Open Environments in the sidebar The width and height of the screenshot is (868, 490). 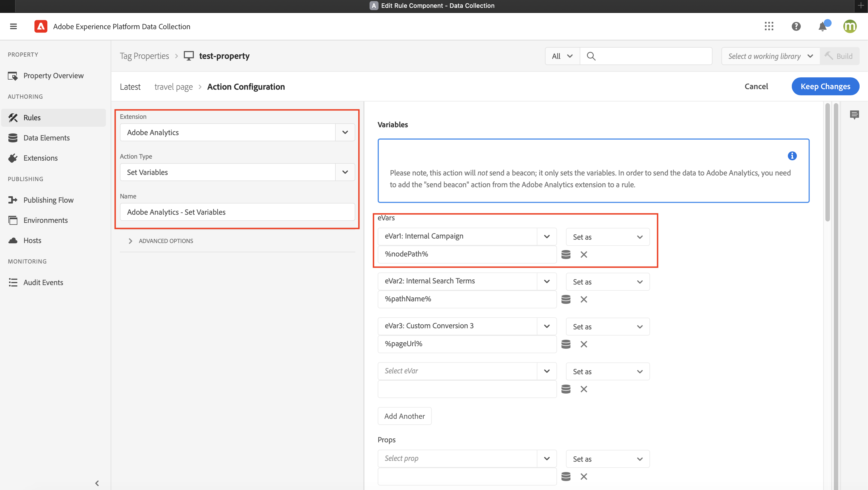54,220
